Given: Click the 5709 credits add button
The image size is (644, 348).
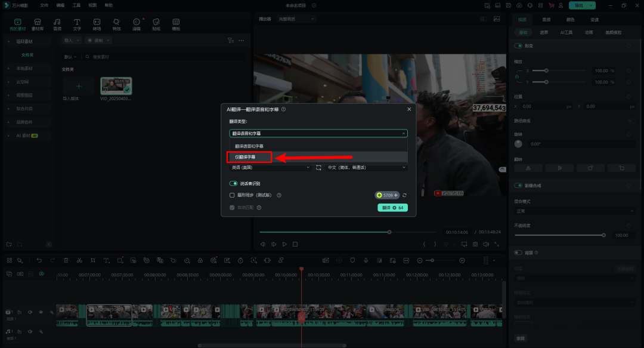Looking at the screenshot, I should [x=387, y=195].
